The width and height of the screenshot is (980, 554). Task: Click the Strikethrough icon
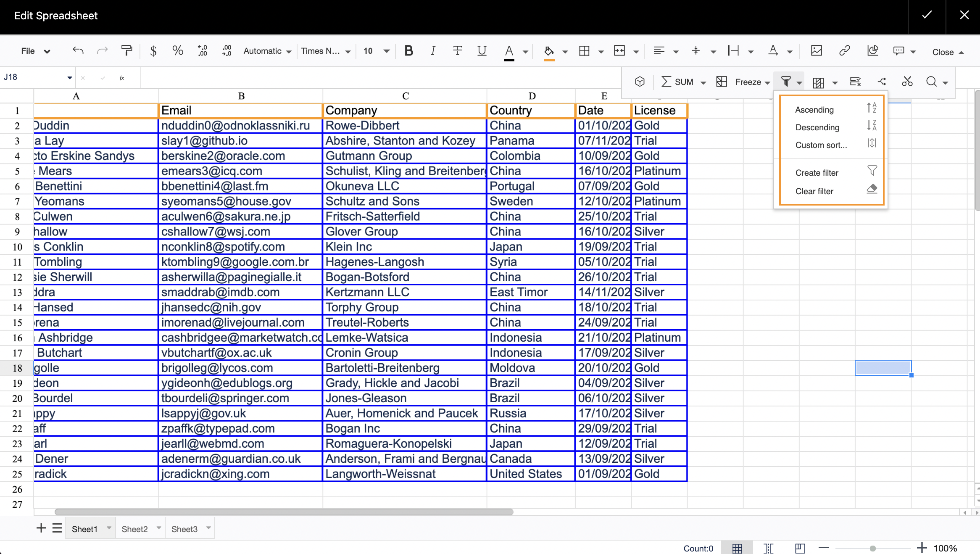point(457,51)
